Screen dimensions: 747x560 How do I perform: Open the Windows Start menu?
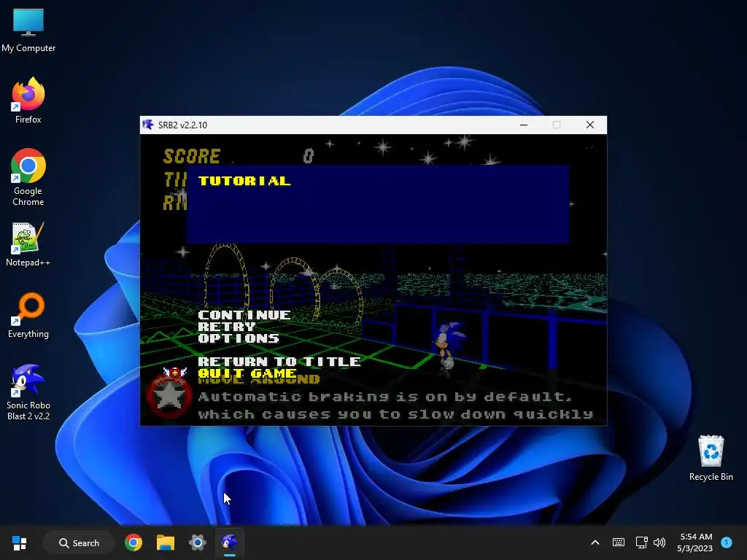20,542
